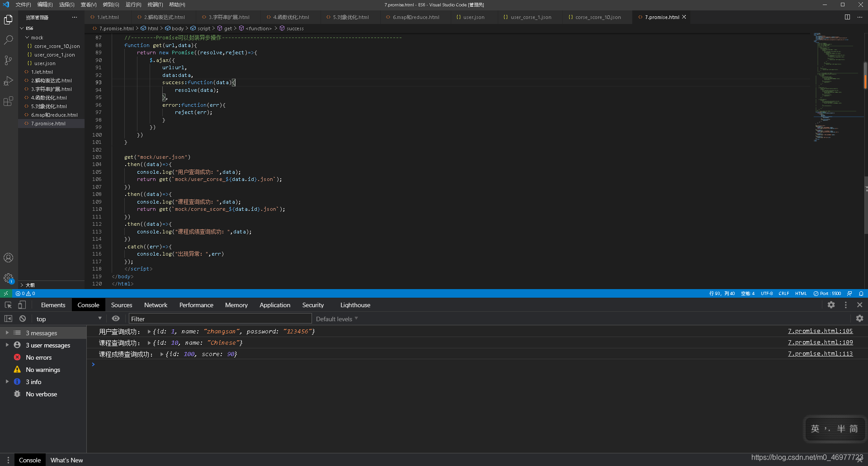This screenshot has height=466, width=868.
Task: Open source link 7.promise.html:113
Action: point(820,354)
